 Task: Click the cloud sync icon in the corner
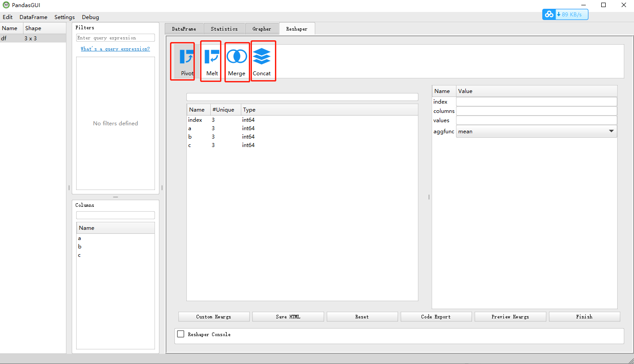(x=549, y=14)
